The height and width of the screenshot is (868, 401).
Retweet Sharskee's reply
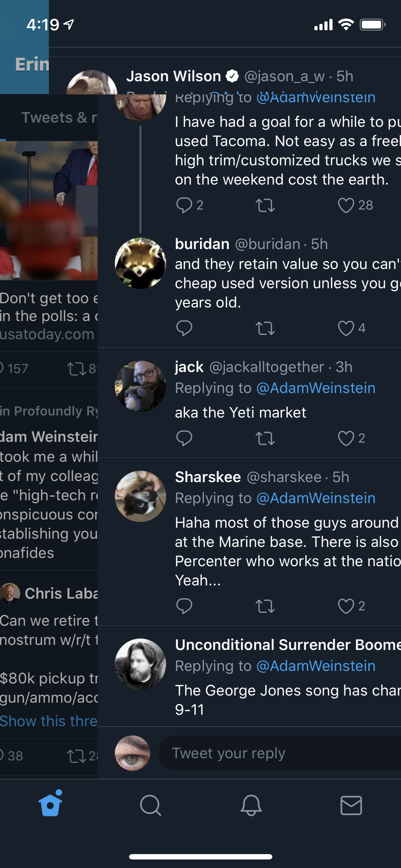click(x=265, y=606)
